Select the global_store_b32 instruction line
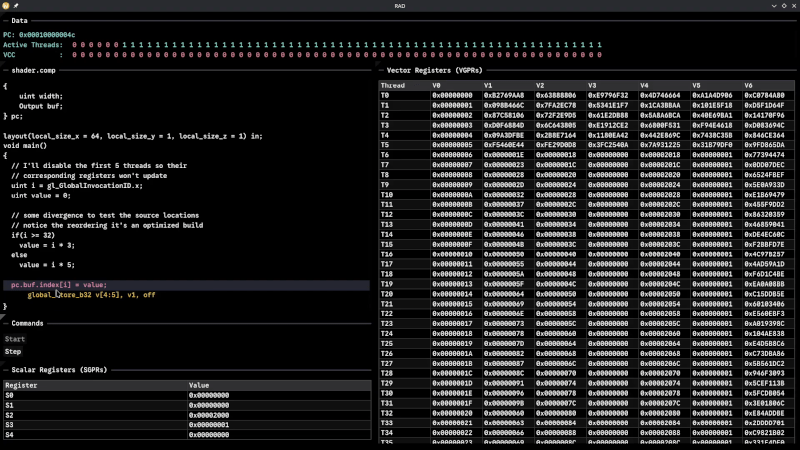 pos(91,295)
